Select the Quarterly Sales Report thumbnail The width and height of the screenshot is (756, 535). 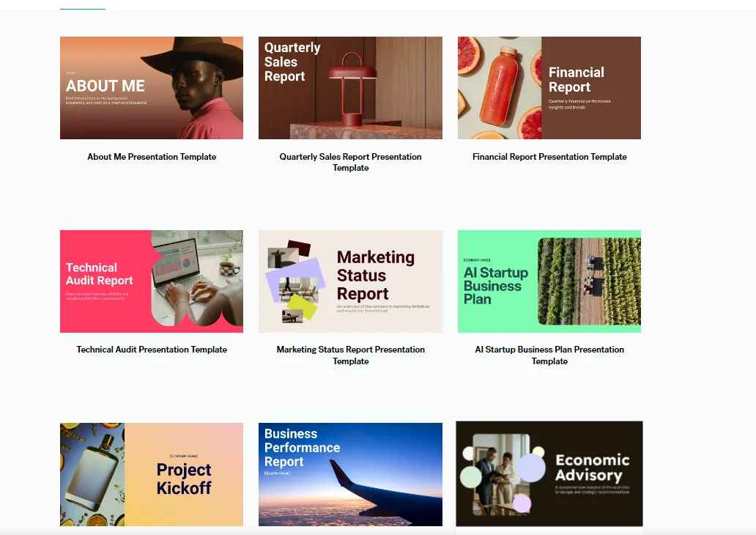tap(350, 88)
